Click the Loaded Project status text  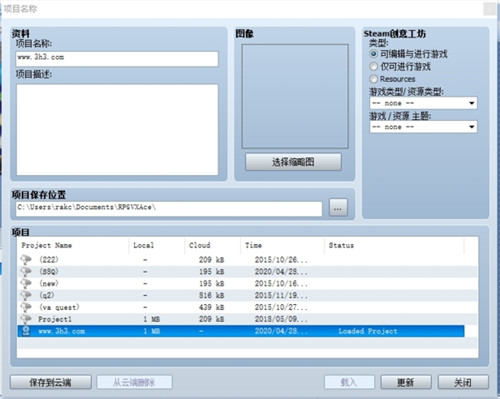(x=368, y=331)
